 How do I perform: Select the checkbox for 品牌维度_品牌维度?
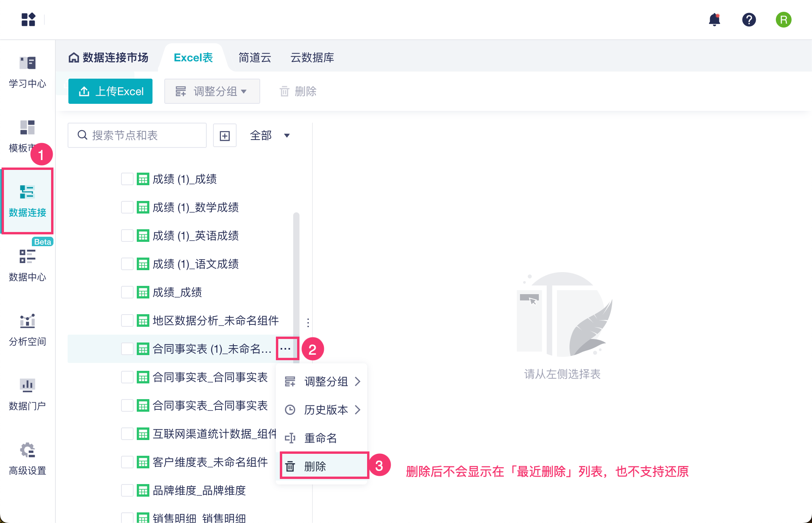click(x=127, y=490)
